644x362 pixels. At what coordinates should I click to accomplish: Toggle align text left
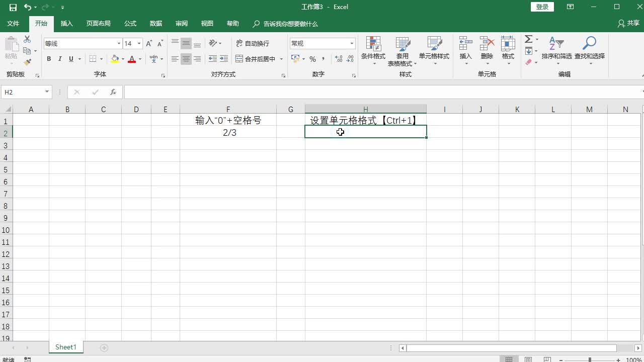(x=175, y=59)
